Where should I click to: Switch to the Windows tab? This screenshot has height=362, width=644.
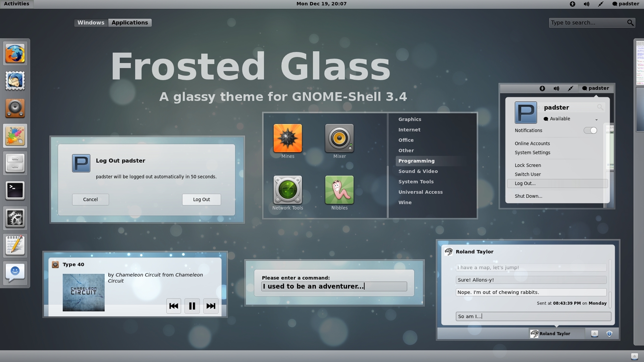coord(91,23)
